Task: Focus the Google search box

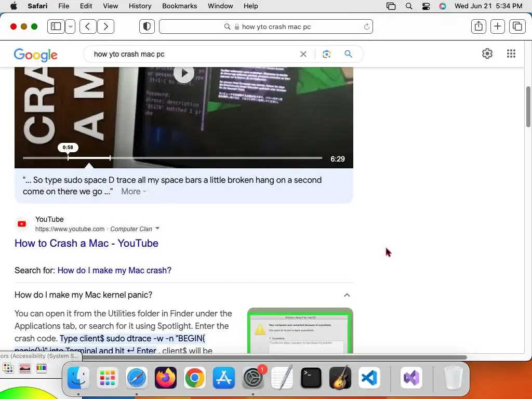Action: (193, 54)
